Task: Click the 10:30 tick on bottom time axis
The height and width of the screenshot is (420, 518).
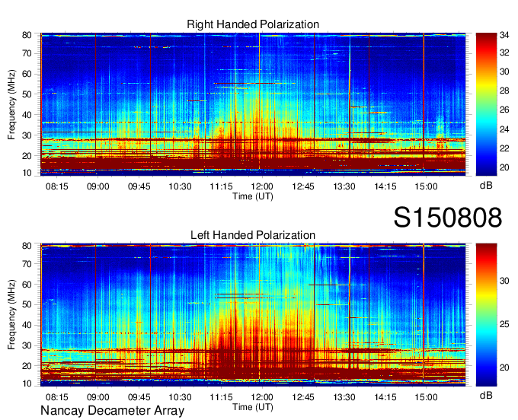Action: click(x=180, y=397)
